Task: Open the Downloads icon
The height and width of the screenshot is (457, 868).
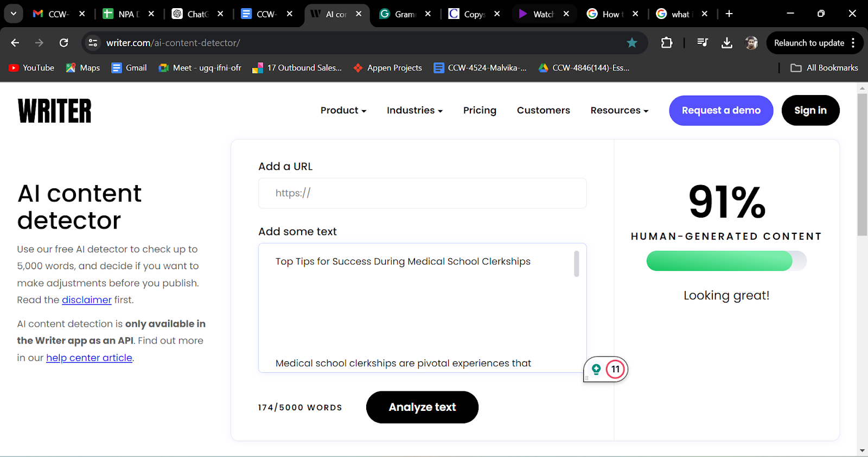Action: click(727, 43)
